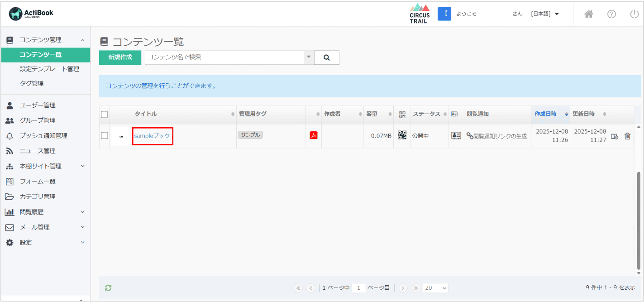Click the red PDF icon in sample row

313,135
